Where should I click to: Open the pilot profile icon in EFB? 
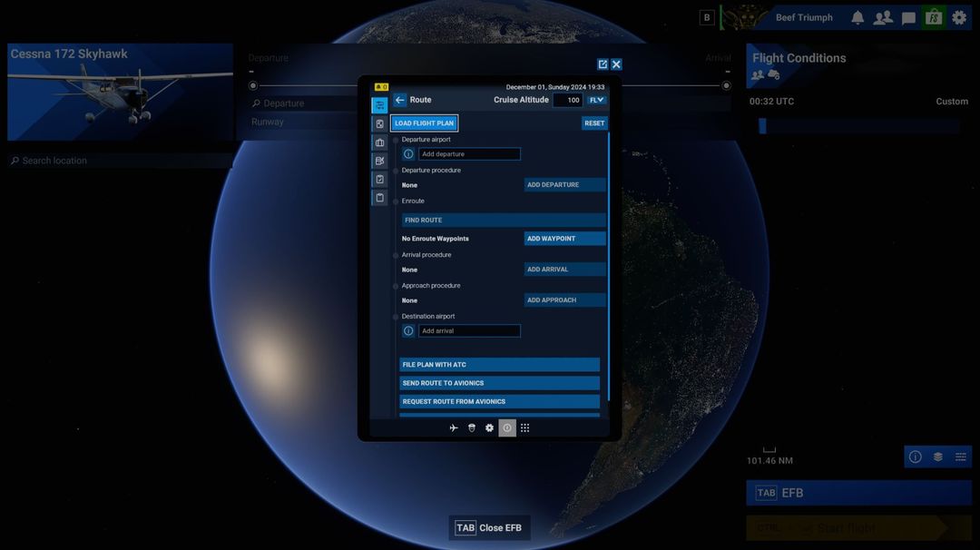pyautogui.click(x=472, y=428)
